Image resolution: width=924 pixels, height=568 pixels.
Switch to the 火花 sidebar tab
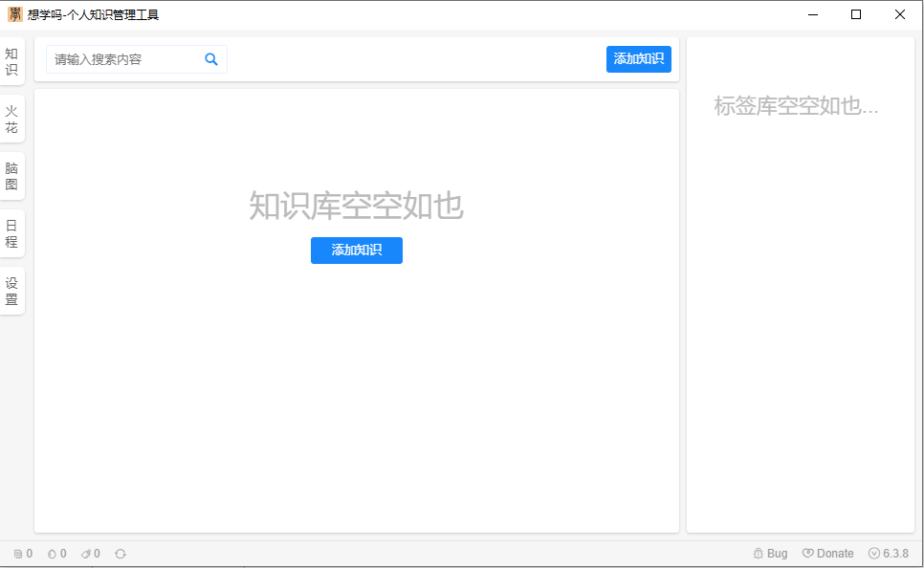click(11, 119)
